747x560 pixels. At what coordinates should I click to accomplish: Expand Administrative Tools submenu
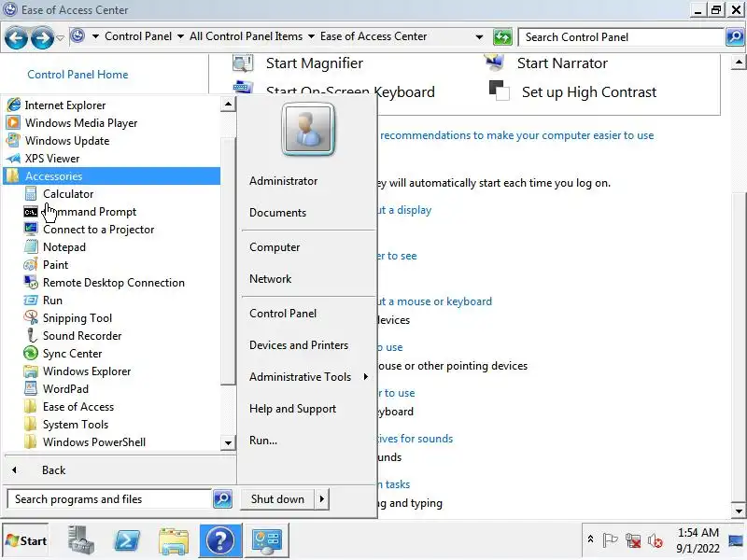point(309,377)
